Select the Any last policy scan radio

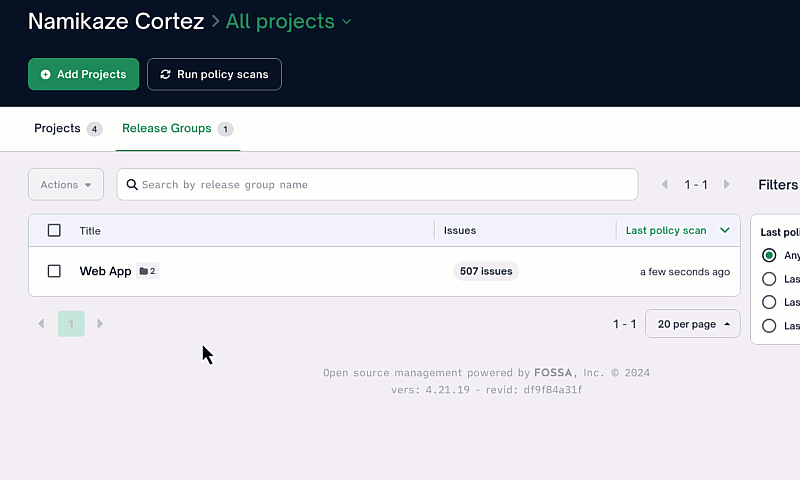coord(769,255)
